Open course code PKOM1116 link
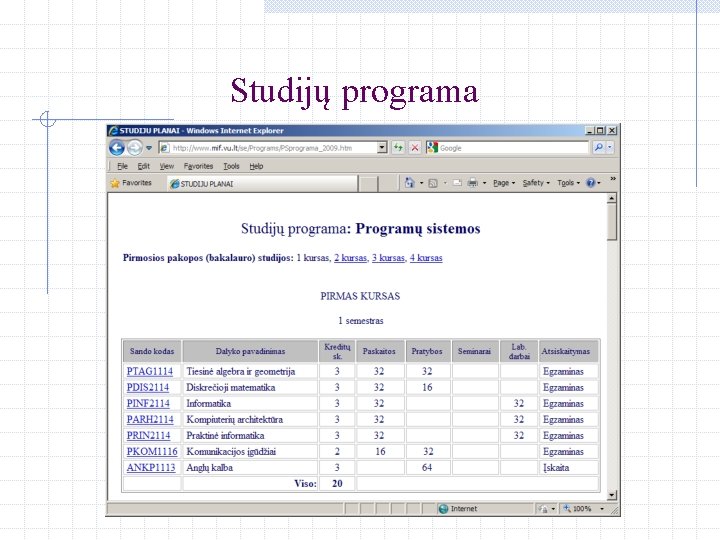720x540 pixels. tap(152, 452)
